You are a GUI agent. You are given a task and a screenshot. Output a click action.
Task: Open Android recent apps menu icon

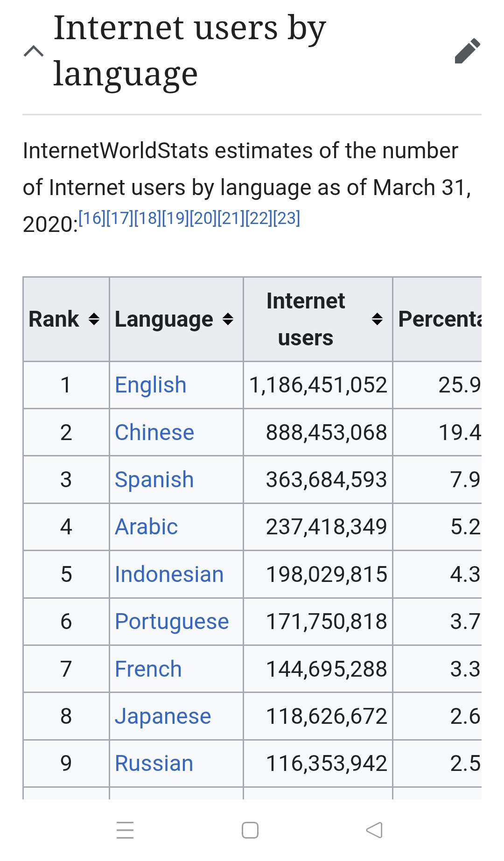click(x=125, y=830)
